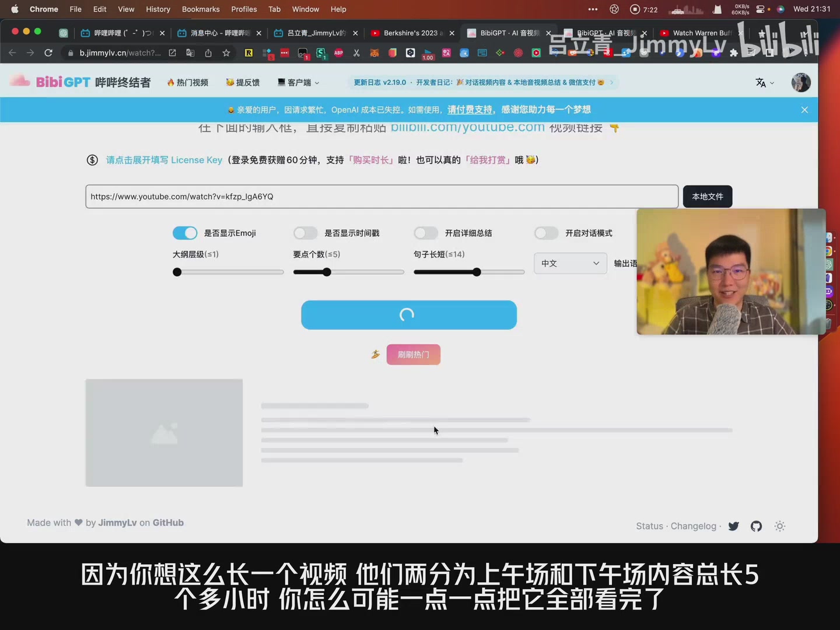The width and height of the screenshot is (840, 630).
Task: Expand the 客户端 dropdown menu
Action: click(298, 83)
